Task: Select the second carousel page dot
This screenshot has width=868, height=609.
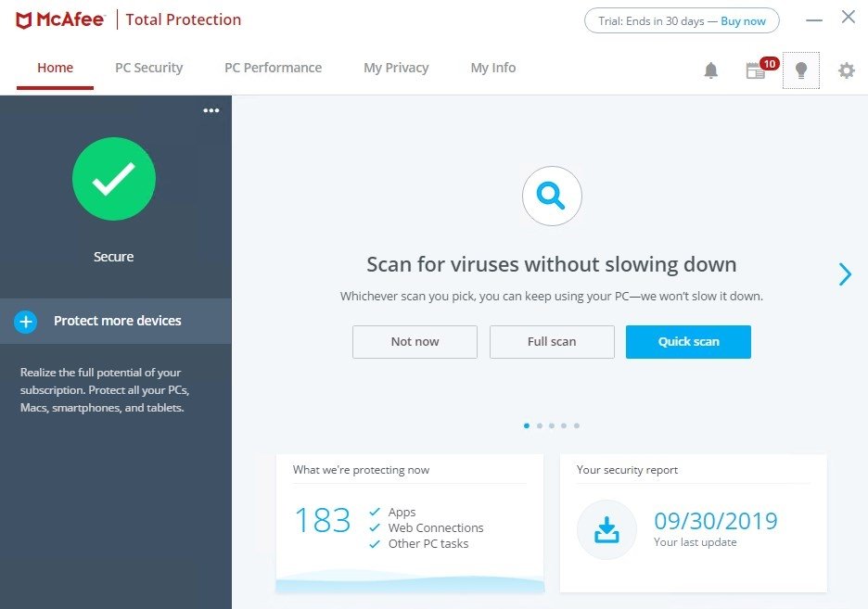Action: [540, 425]
